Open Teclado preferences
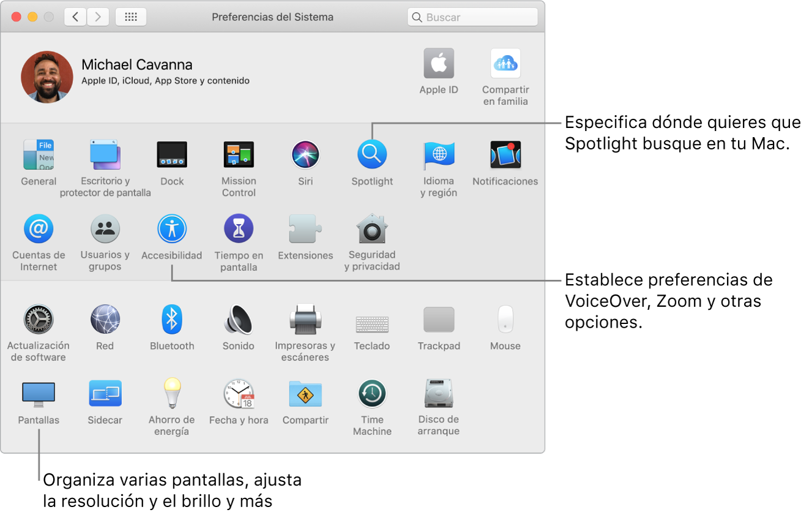Viewport: 812px width, 515px height. click(372, 324)
